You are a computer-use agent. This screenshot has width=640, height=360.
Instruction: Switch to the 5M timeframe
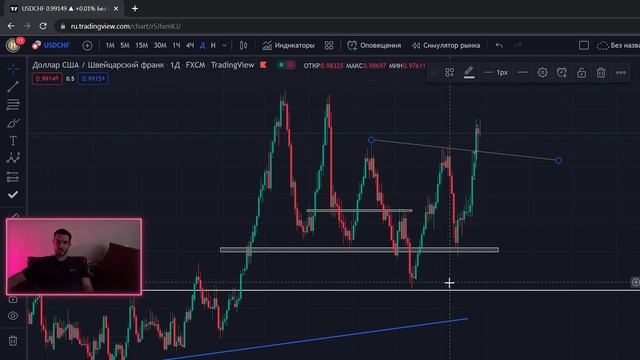125,46
